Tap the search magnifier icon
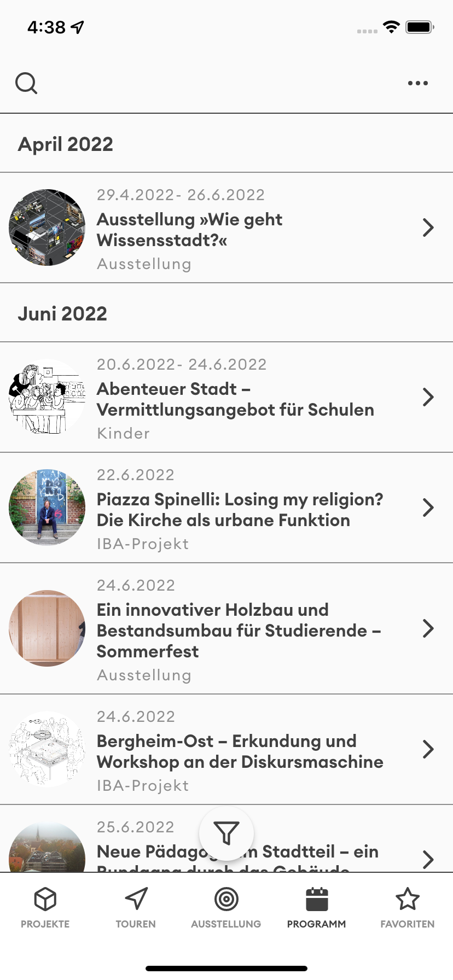This screenshot has width=453, height=980. coord(26,84)
